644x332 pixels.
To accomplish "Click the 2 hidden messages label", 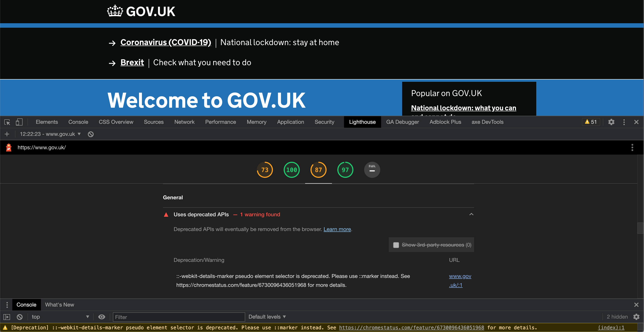I will [617, 317].
